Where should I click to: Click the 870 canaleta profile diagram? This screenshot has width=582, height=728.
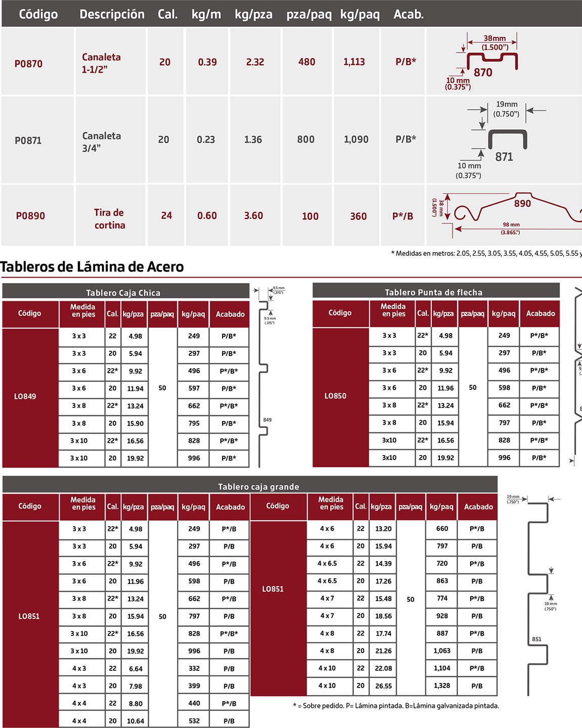[491, 62]
